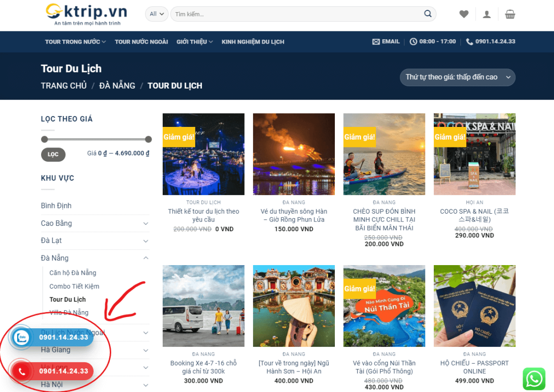Expand the Đà Lạt category chevron
This screenshot has width=554, height=392.
point(146,241)
